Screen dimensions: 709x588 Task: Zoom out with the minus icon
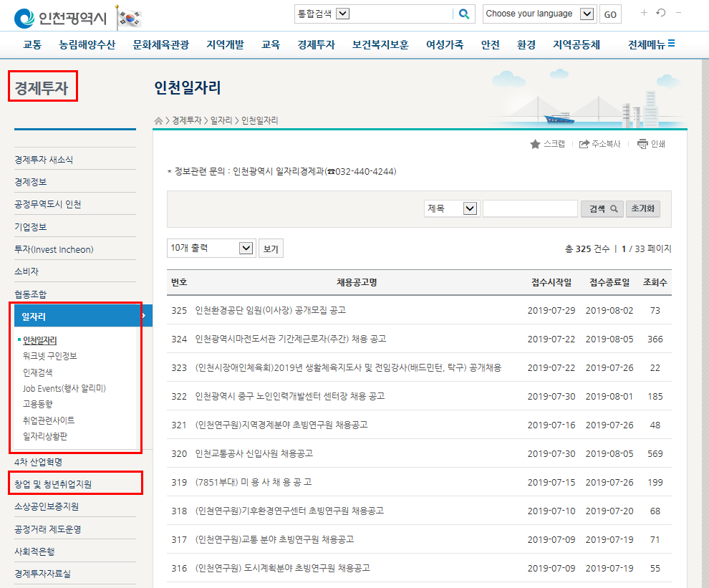tap(678, 13)
